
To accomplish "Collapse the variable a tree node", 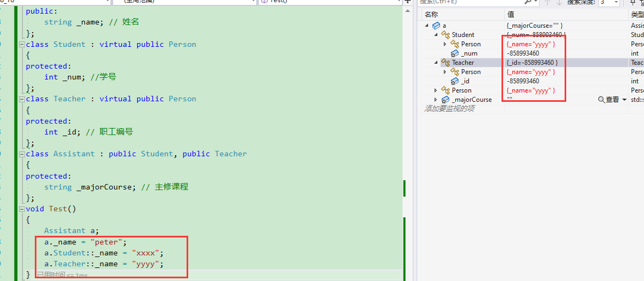I will pos(427,26).
